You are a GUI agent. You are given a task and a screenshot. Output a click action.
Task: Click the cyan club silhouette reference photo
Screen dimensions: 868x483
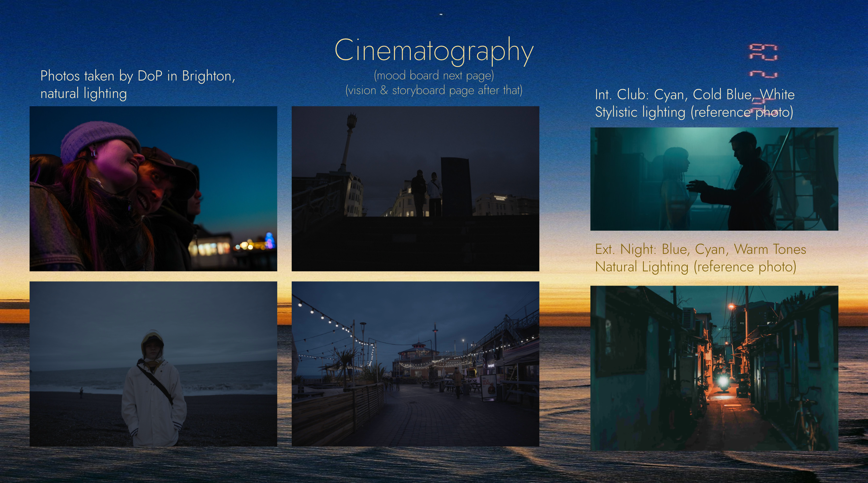tap(714, 179)
